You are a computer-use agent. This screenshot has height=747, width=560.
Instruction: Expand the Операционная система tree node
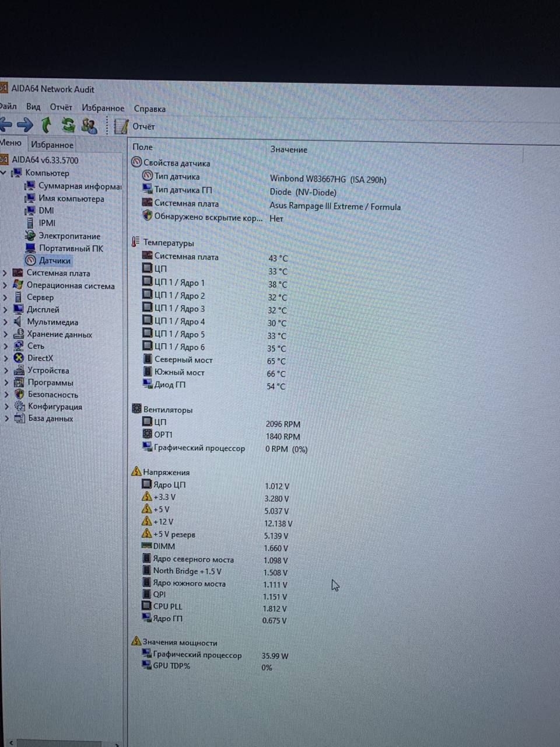pos(5,285)
